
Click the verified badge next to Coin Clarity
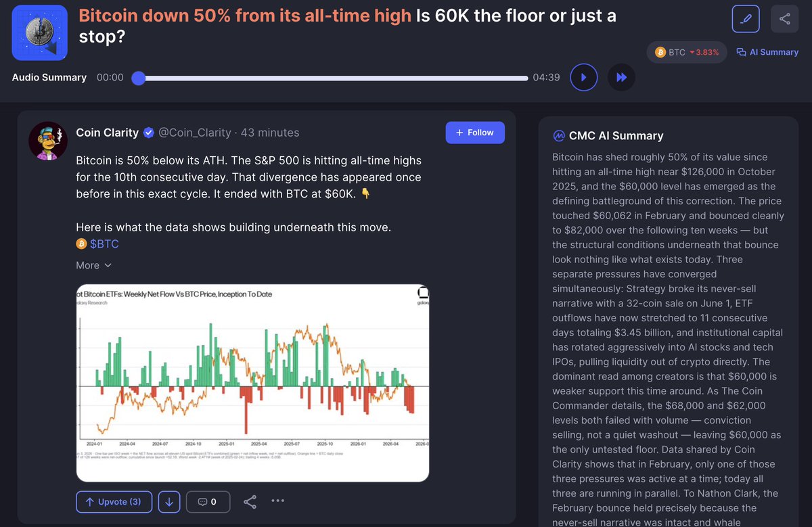148,133
